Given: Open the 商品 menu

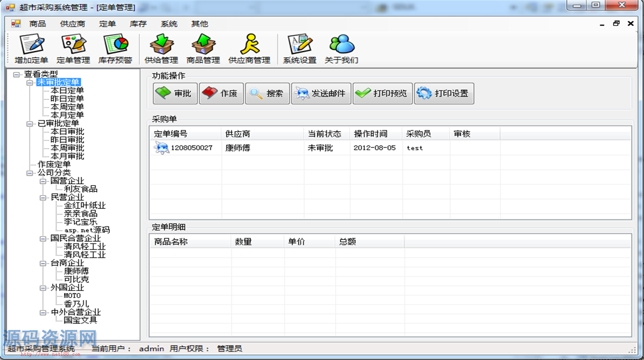Looking at the screenshot, I should [x=37, y=24].
